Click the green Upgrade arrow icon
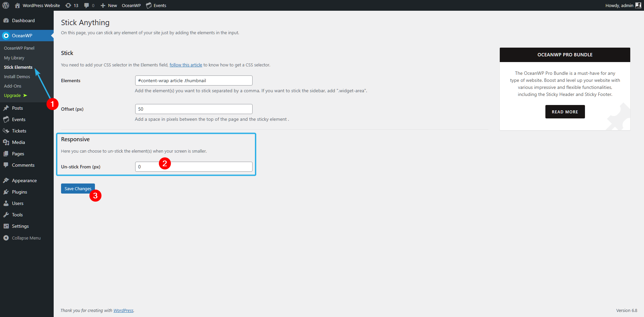 [x=25, y=96]
